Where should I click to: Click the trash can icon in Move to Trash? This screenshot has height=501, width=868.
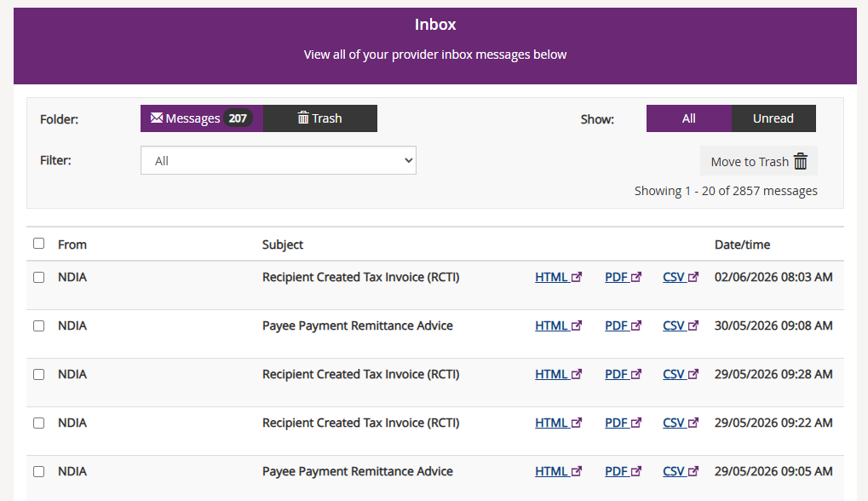tap(801, 161)
